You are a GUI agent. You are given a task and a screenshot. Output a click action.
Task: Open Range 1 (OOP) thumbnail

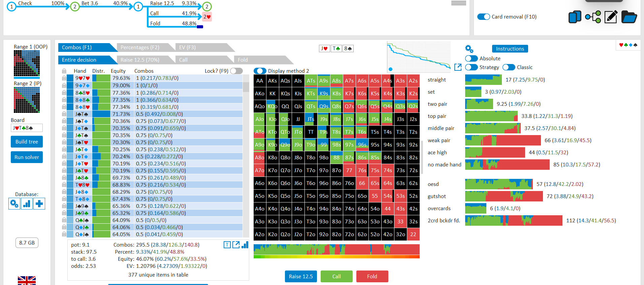coord(27,63)
